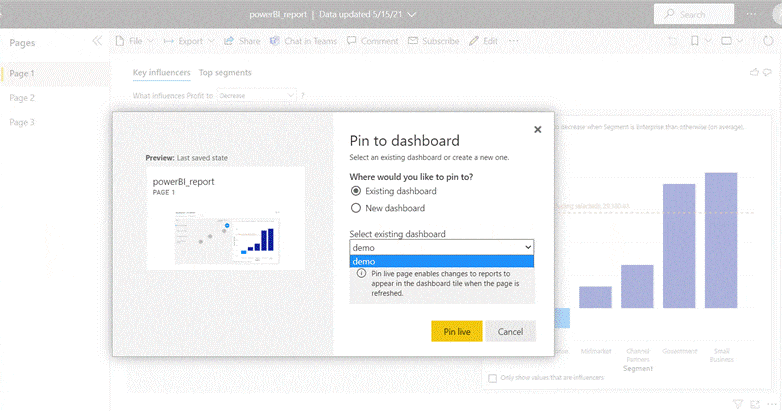Click the Comment speech bubble icon
This screenshot has width=782, height=411.
pos(352,41)
